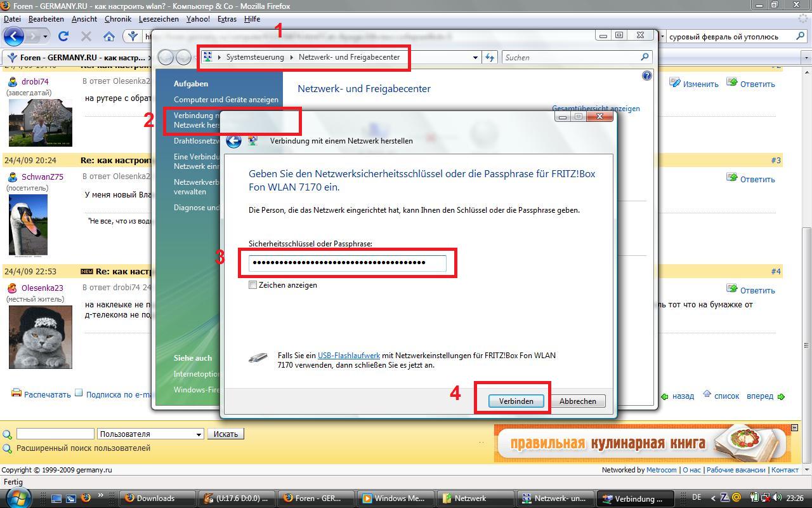The image size is (812, 508).
Task: Click the Metrocom link
Action: click(x=662, y=470)
